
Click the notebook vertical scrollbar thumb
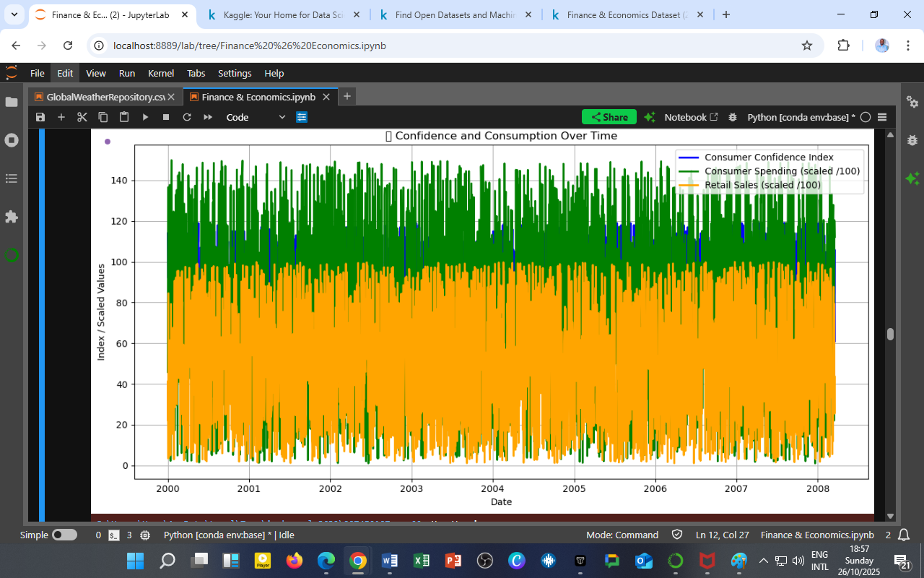[890, 334]
